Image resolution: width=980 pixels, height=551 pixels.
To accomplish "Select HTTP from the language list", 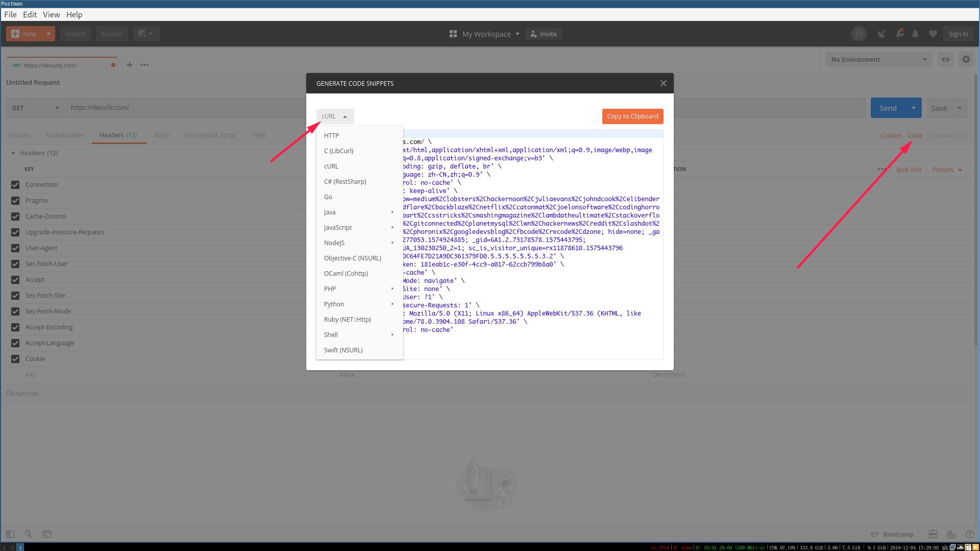I will click(x=360, y=135).
